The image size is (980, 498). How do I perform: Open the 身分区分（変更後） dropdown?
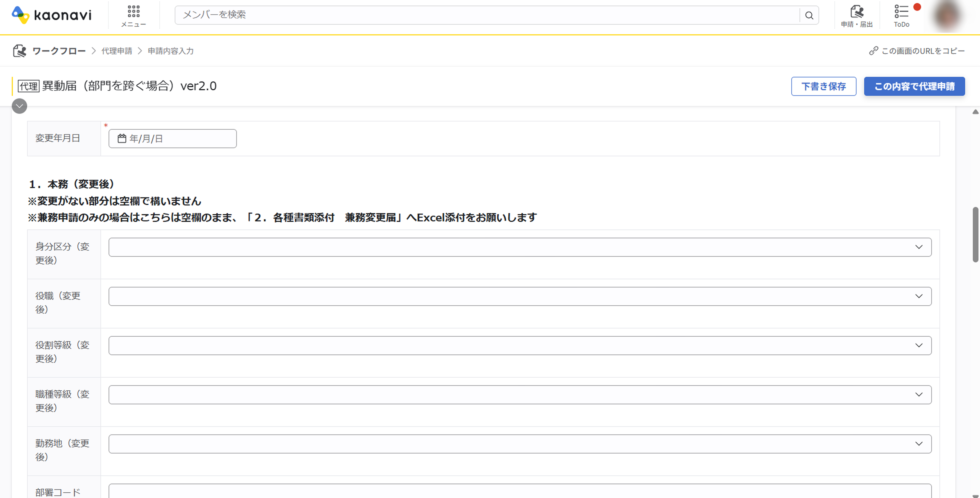520,247
